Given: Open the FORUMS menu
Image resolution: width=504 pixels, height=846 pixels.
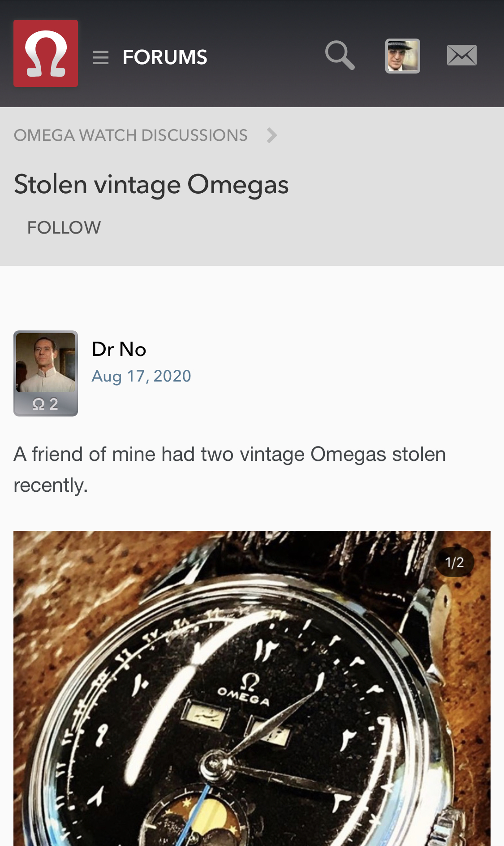Looking at the screenshot, I should coord(165,57).
